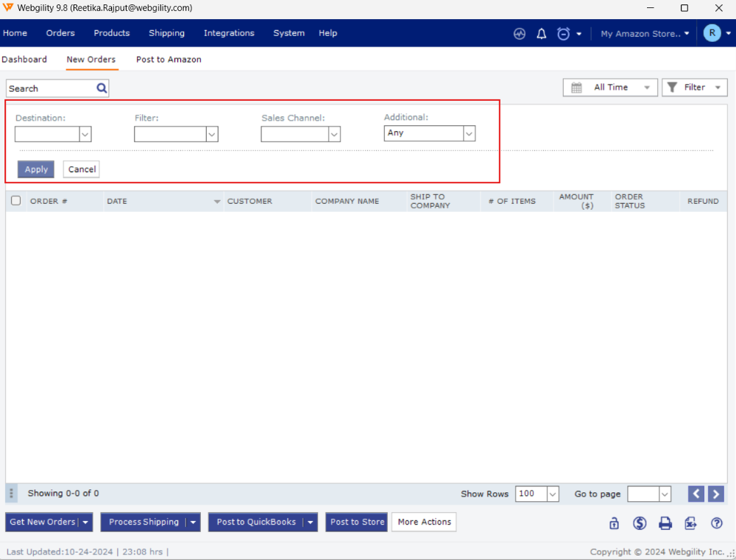Open the Shipping menu
The image size is (736, 560).
click(x=166, y=33)
